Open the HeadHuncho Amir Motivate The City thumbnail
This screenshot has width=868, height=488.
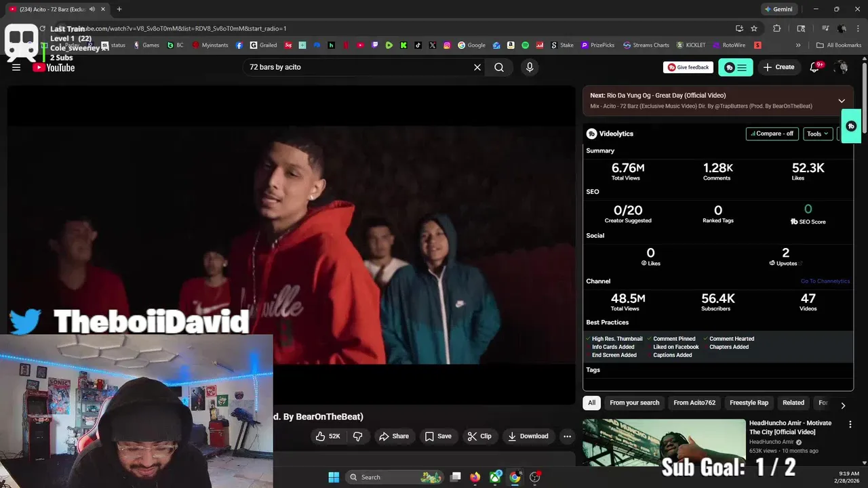664,442
